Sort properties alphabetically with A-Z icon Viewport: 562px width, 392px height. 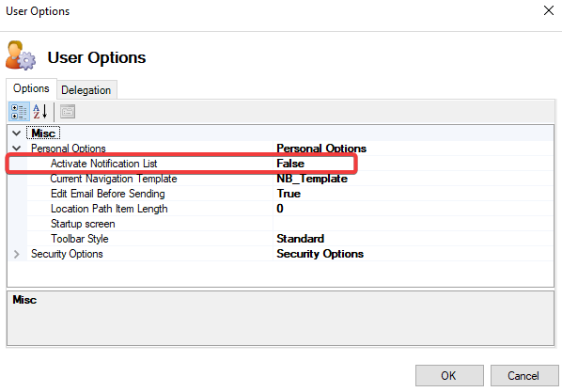click(39, 112)
